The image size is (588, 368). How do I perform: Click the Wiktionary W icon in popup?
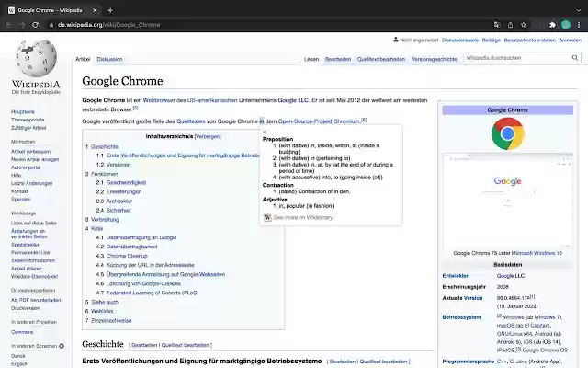click(267, 217)
